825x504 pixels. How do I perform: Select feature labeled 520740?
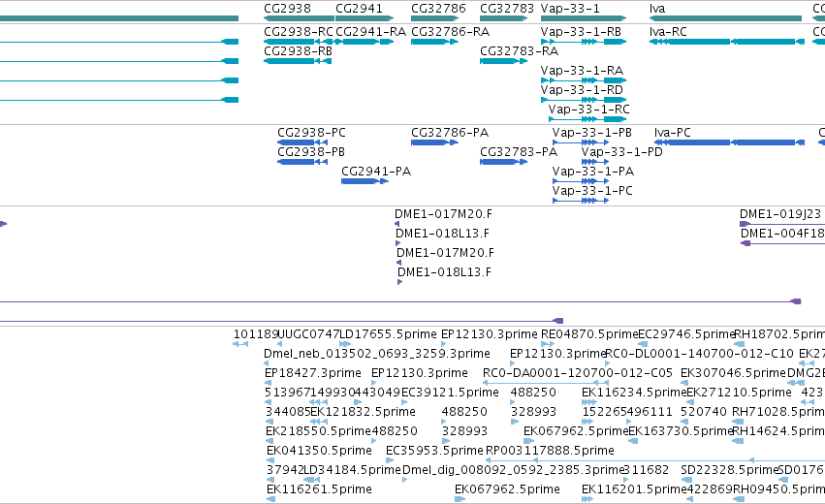tap(703, 412)
